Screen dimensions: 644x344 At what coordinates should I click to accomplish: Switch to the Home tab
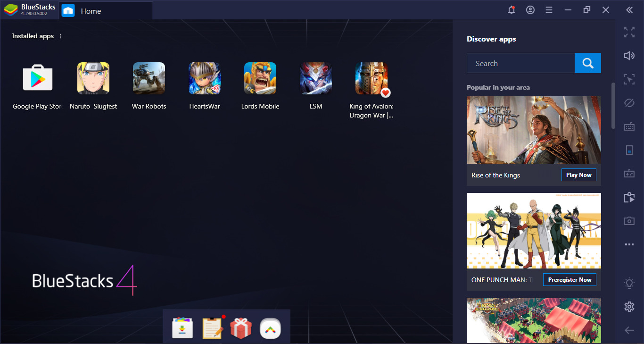point(106,10)
